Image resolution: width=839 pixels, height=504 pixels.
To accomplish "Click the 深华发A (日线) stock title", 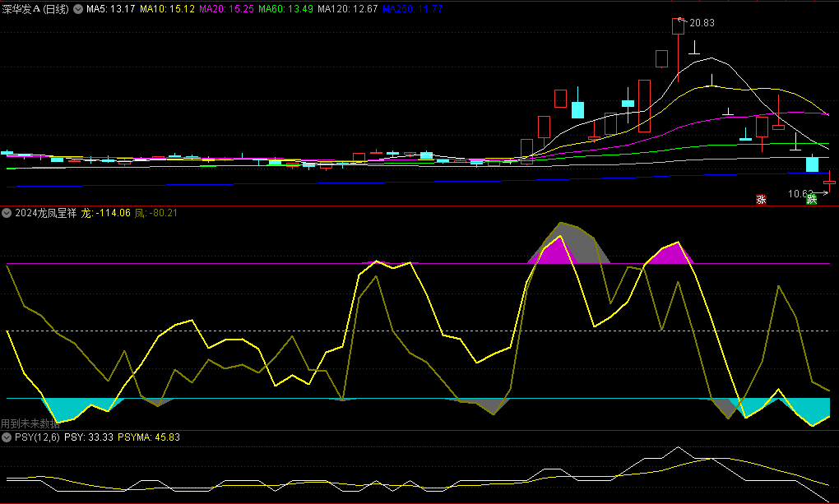I will click(35, 9).
